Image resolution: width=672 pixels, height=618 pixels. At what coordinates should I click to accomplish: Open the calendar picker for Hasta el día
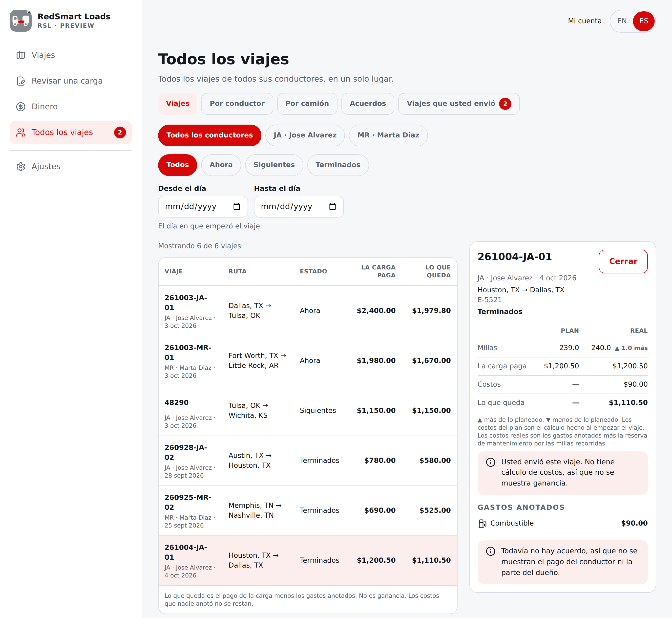pyautogui.click(x=333, y=207)
